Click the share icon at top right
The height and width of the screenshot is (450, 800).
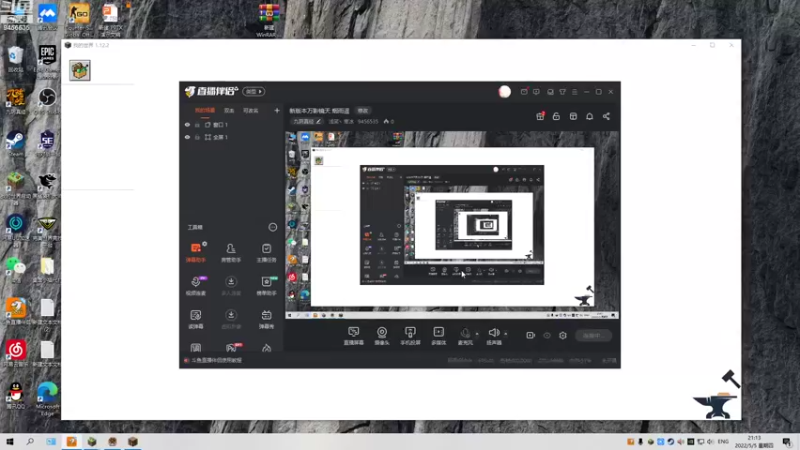click(x=606, y=116)
